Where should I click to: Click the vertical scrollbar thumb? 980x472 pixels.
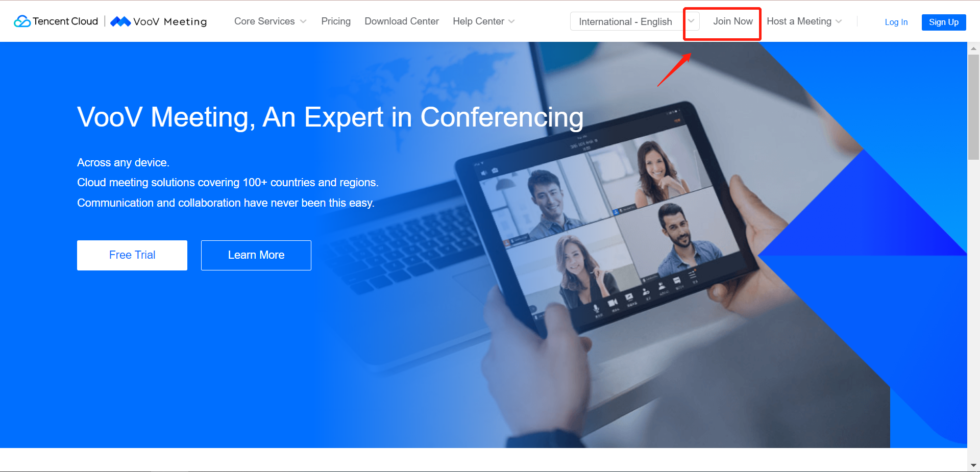(973, 107)
